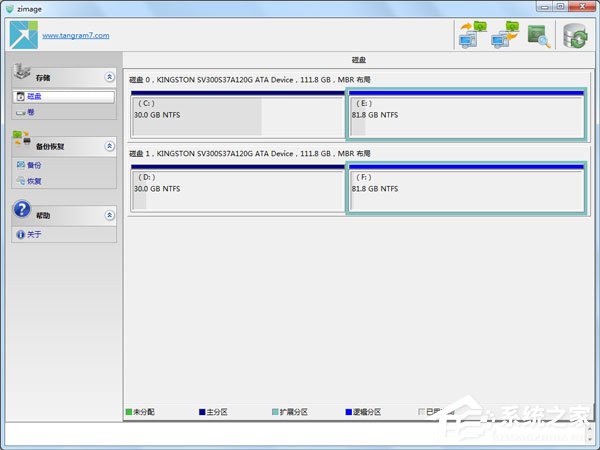The height and width of the screenshot is (450, 600).
Task: Open the browse image search icon
Action: coord(539,35)
